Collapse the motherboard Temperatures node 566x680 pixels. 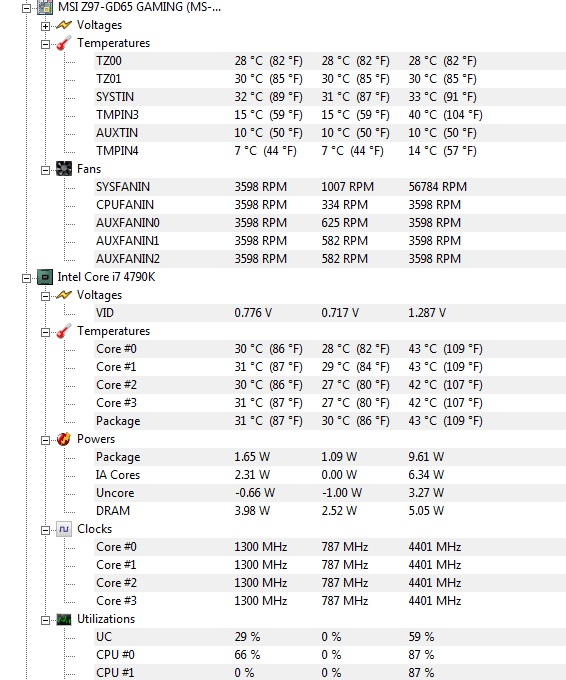click(x=45, y=44)
